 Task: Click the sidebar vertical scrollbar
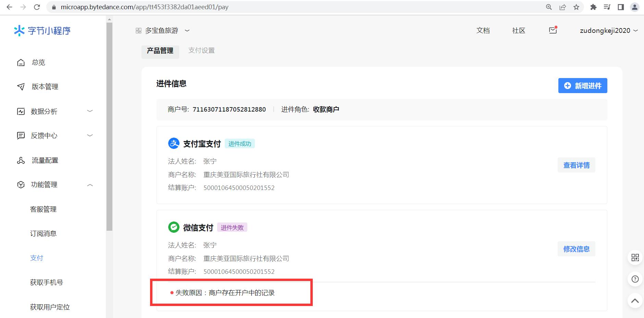coord(109,127)
